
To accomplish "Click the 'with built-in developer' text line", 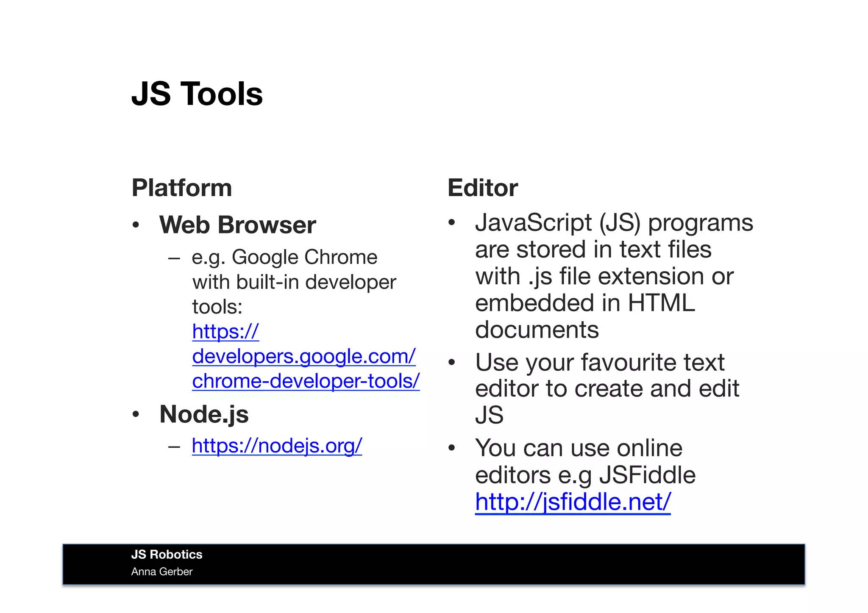I will tap(294, 282).
